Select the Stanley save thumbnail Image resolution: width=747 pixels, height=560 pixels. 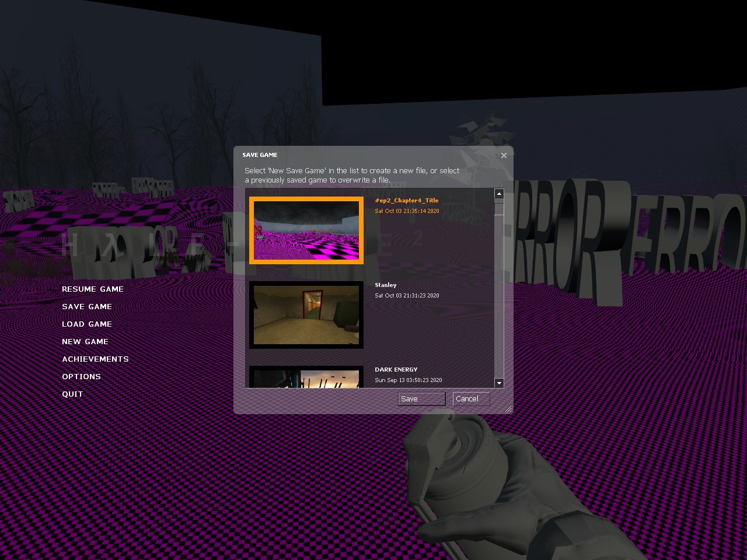(x=306, y=315)
